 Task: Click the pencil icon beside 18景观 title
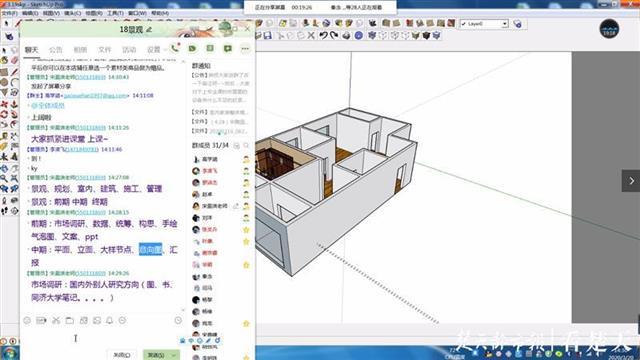[x=149, y=29]
